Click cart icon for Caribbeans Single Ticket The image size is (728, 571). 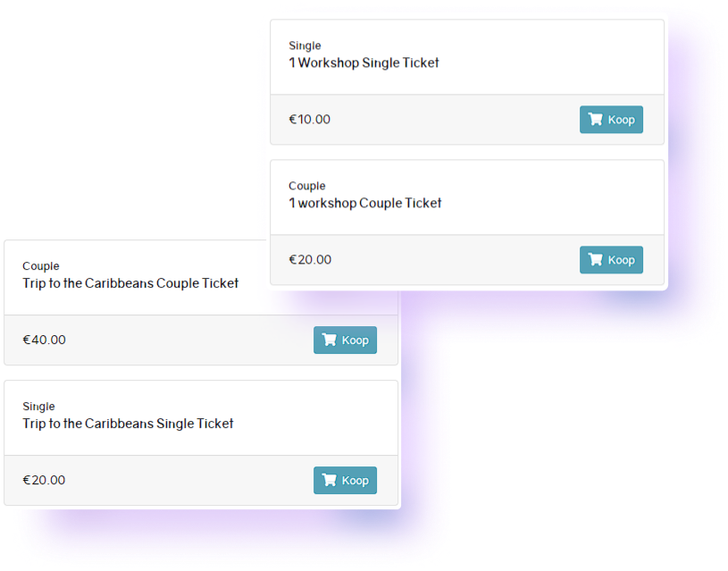[x=330, y=481]
